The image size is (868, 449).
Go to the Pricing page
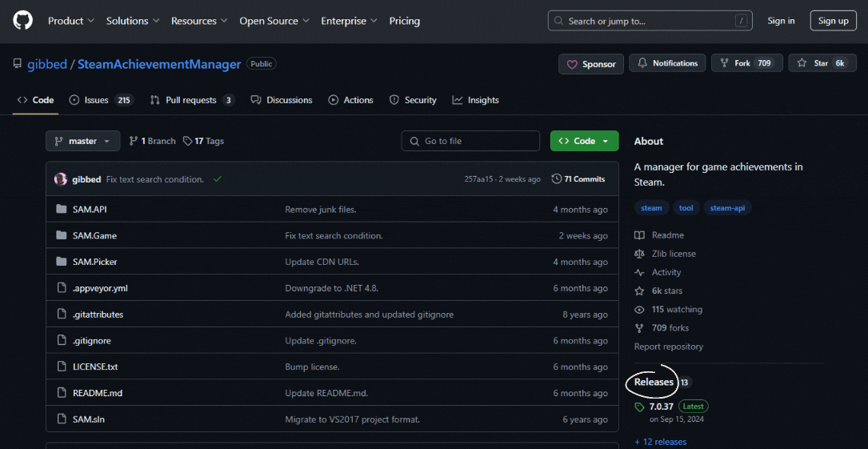[405, 21]
